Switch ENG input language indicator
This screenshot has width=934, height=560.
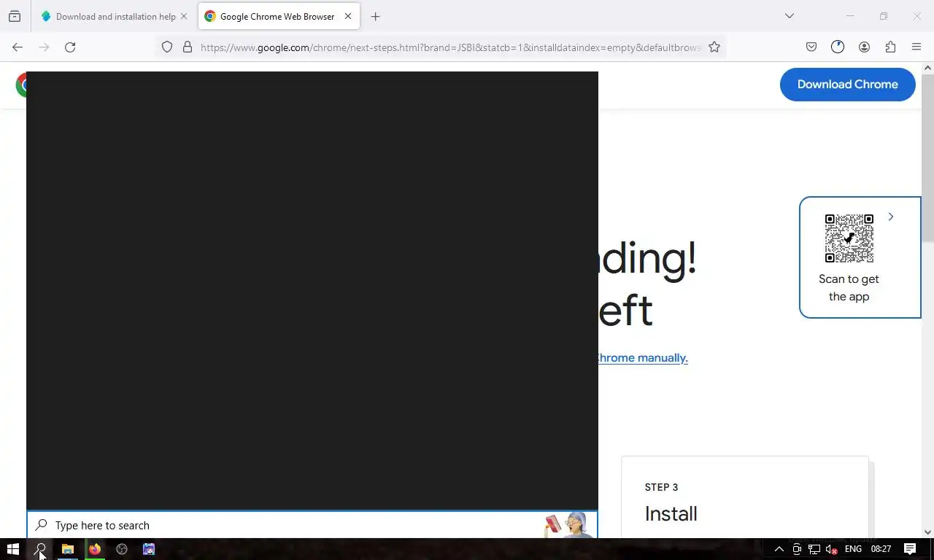pos(853,549)
